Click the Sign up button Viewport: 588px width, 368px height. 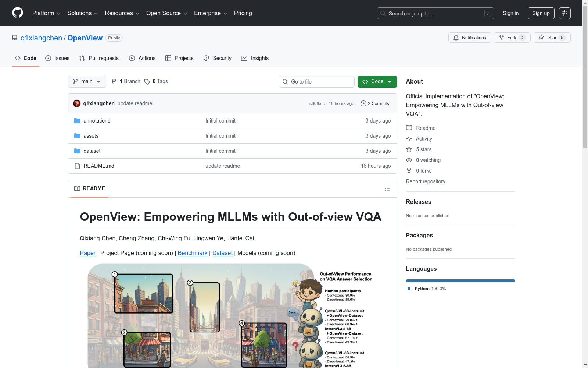point(541,13)
